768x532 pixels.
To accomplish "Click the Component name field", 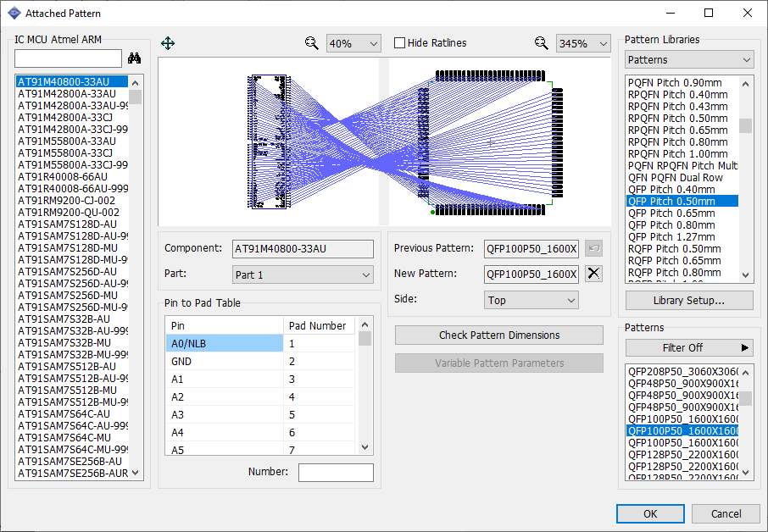I will coord(303,248).
